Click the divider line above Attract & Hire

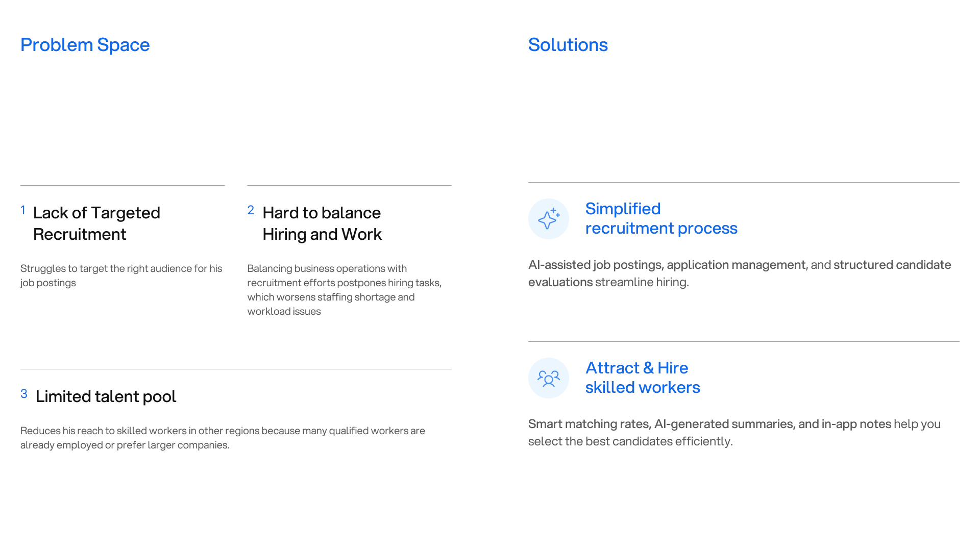click(744, 341)
